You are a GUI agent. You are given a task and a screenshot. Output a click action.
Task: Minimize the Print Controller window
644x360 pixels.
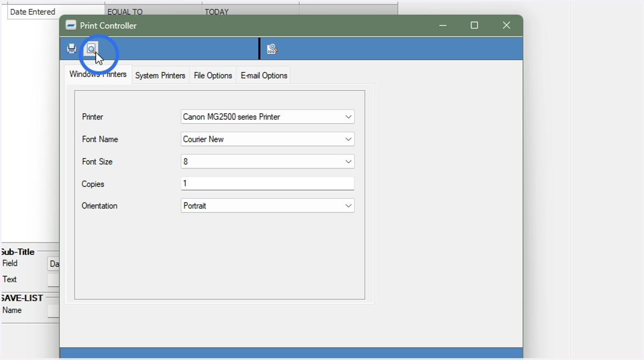pos(443,25)
